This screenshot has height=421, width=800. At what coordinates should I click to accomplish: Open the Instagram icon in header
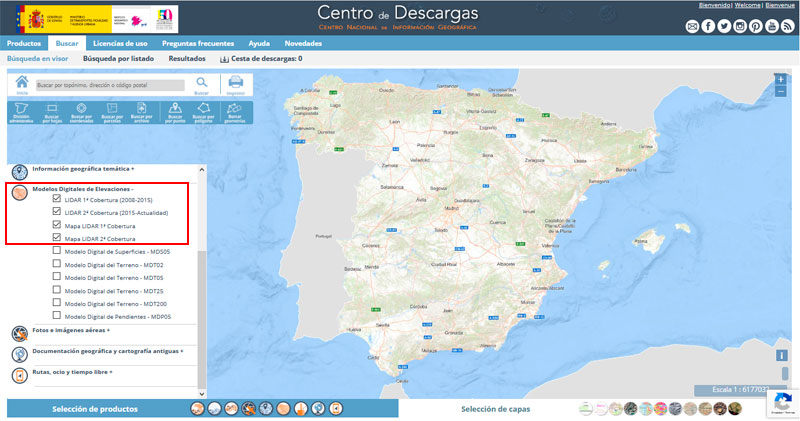(740, 26)
